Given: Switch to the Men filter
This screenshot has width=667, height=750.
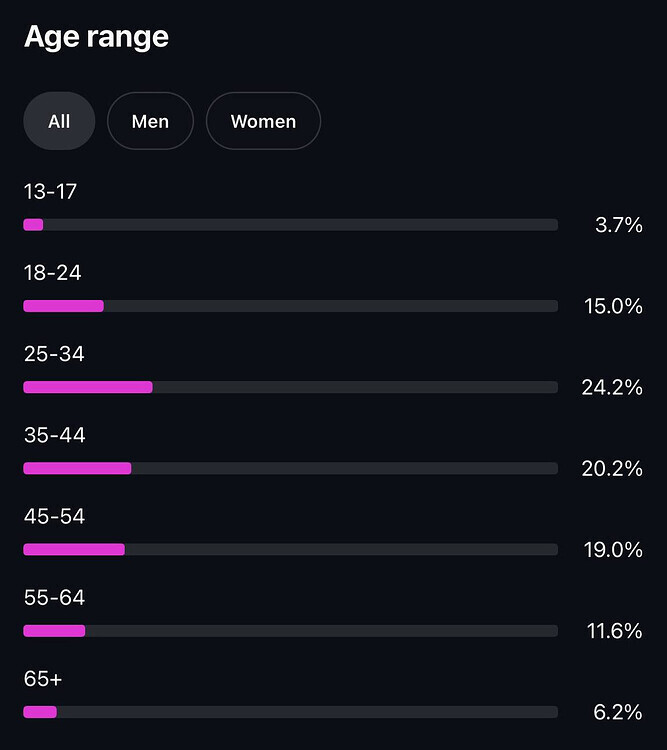Looking at the screenshot, I should (x=150, y=121).
